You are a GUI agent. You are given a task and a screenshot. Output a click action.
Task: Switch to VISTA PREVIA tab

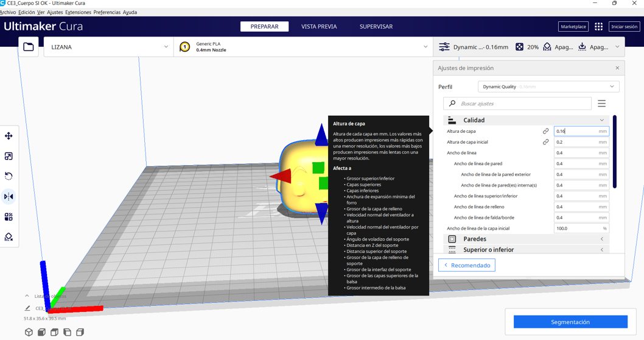[319, 26]
